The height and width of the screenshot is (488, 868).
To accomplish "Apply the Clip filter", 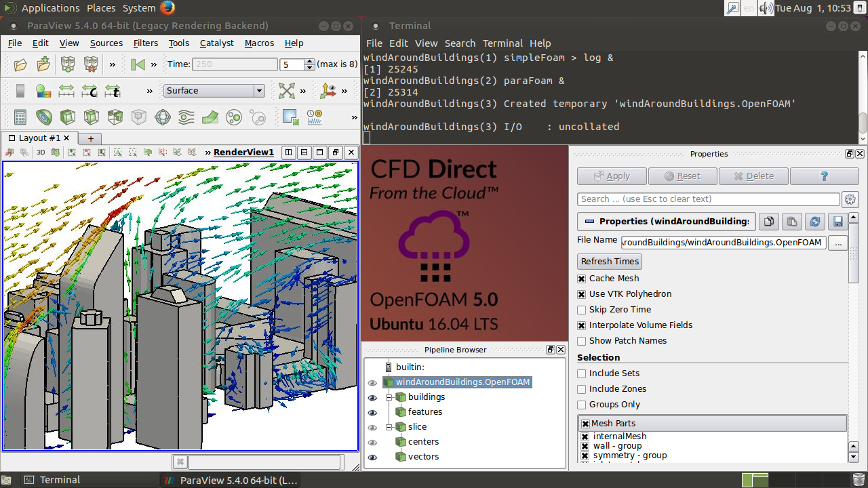I will click(68, 117).
